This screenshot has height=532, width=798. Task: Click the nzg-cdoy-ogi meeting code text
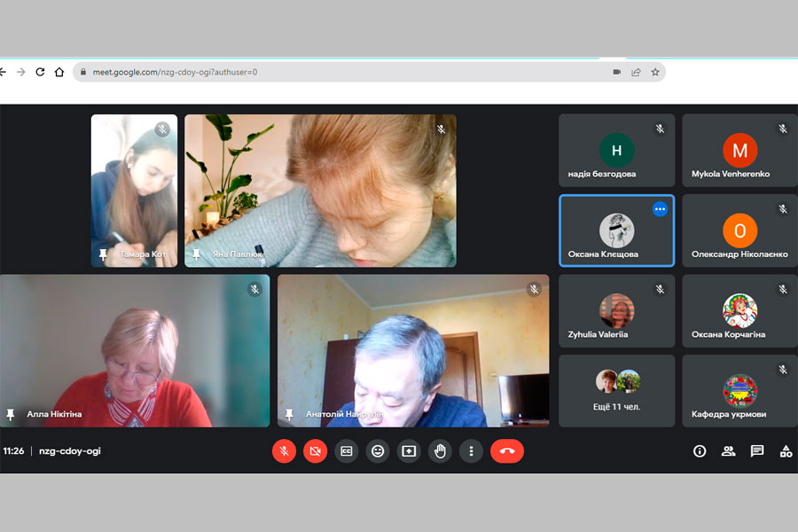click(70, 451)
